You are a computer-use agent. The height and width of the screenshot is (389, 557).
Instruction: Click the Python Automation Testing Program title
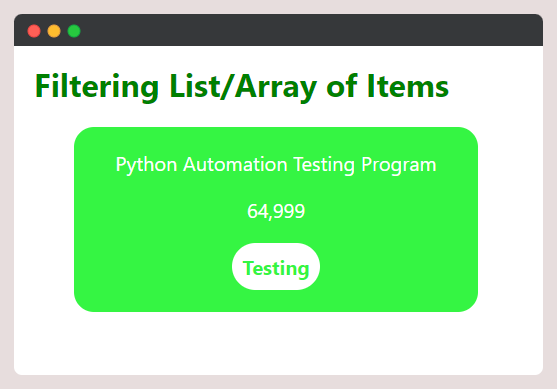[x=276, y=165]
